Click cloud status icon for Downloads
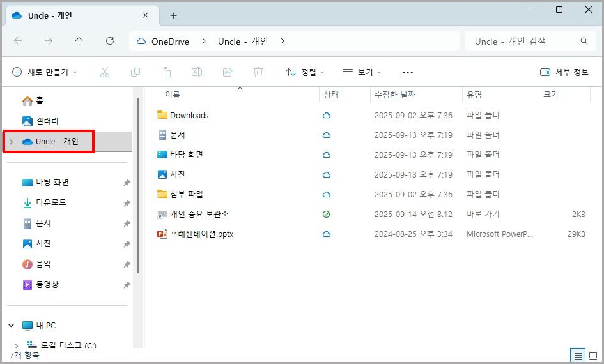Viewport: 604px width, 364px height. 326,115
